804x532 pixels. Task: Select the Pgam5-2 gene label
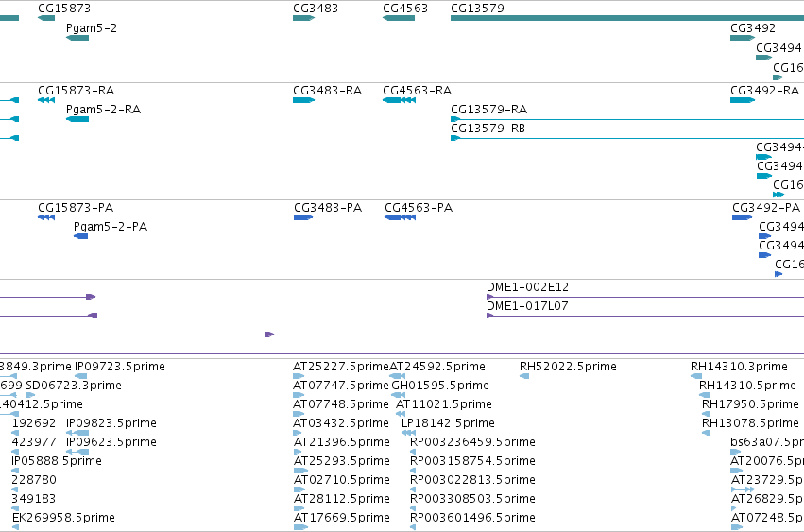pyautogui.click(x=92, y=28)
